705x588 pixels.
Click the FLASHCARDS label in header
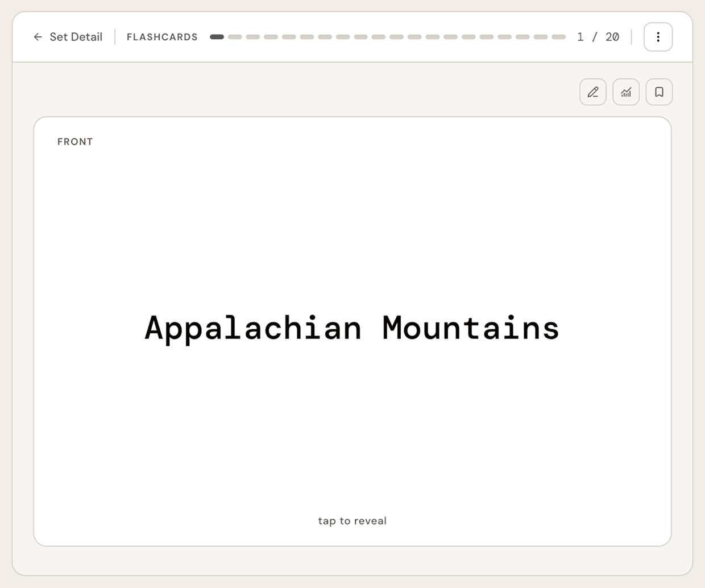click(162, 37)
